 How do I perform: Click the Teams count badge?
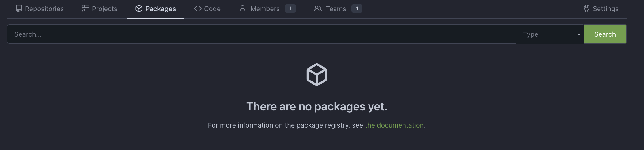click(357, 9)
